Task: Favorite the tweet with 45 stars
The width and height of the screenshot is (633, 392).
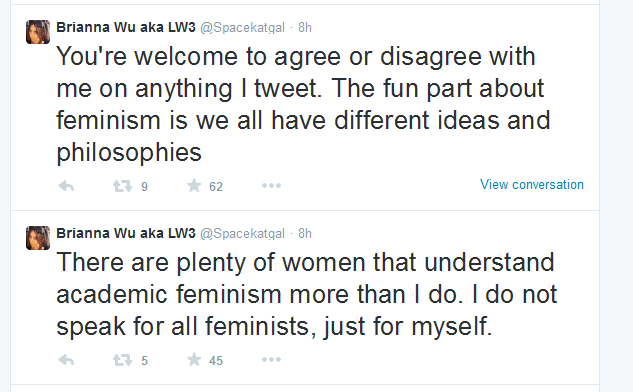Action: [194, 359]
